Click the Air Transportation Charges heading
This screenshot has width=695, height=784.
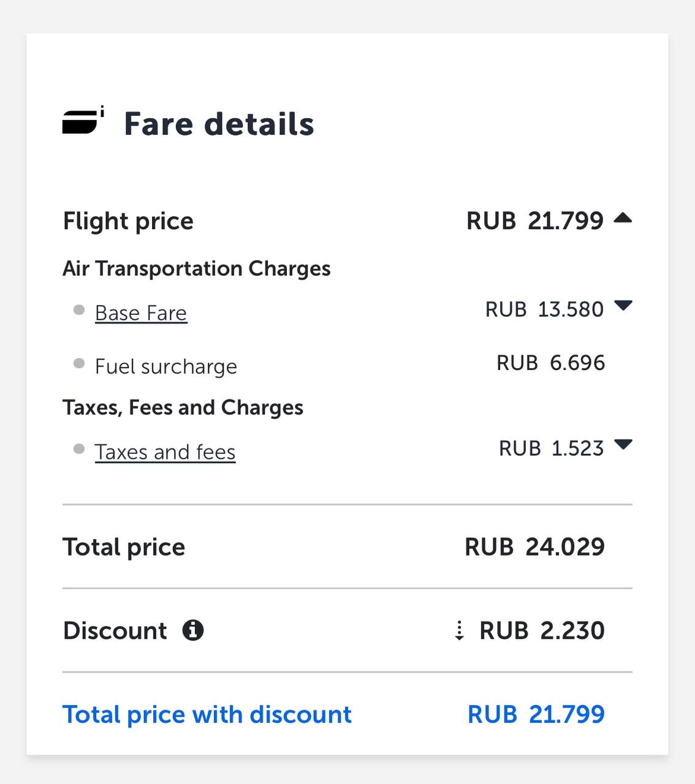197,268
